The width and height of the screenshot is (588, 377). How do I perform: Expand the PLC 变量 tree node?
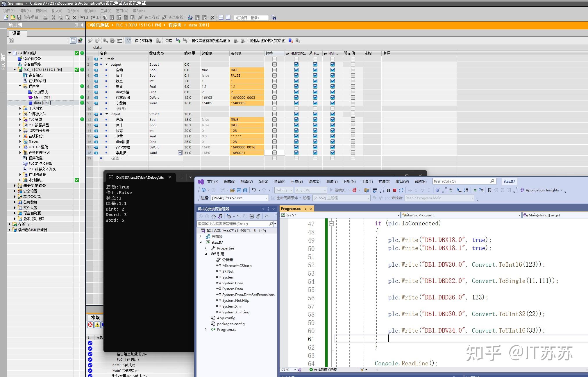coord(20,119)
